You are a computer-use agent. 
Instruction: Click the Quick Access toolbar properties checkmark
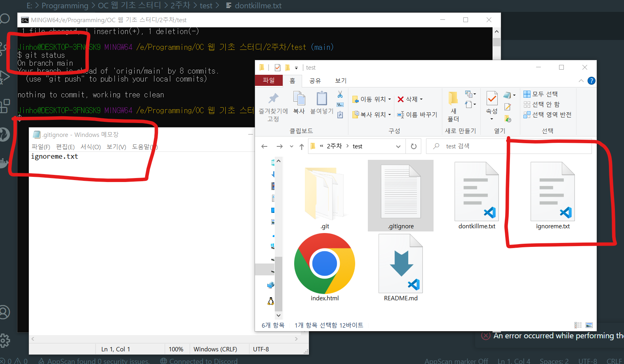278,68
